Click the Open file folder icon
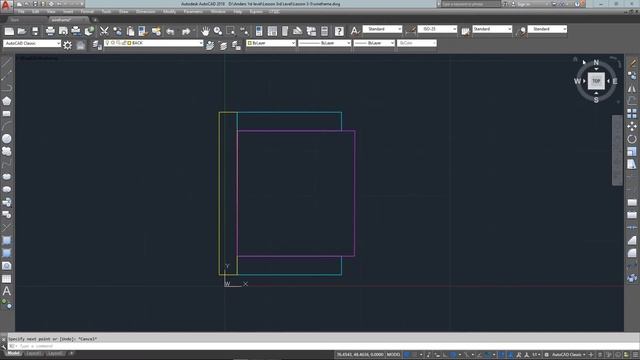The height and width of the screenshot is (360, 640). 22,31
